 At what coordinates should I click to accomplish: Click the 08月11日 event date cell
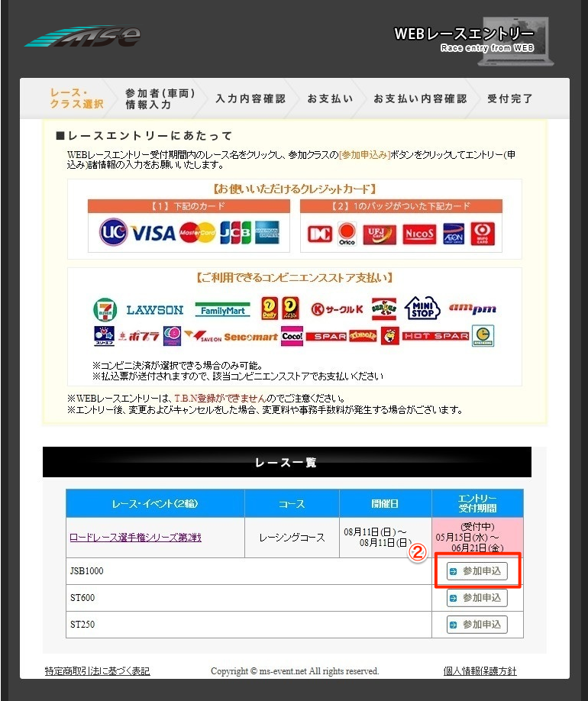(x=386, y=538)
